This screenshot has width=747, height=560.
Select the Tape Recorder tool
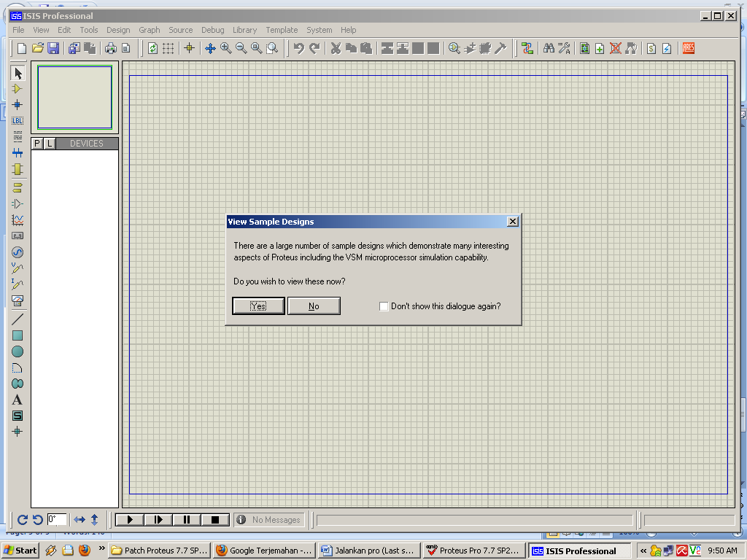click(18, 236)
